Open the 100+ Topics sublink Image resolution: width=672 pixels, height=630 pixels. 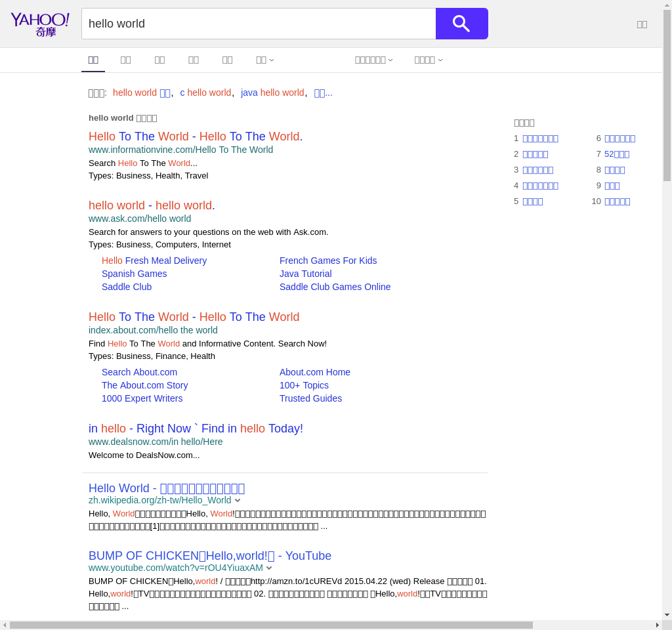(x=304, y=385)
